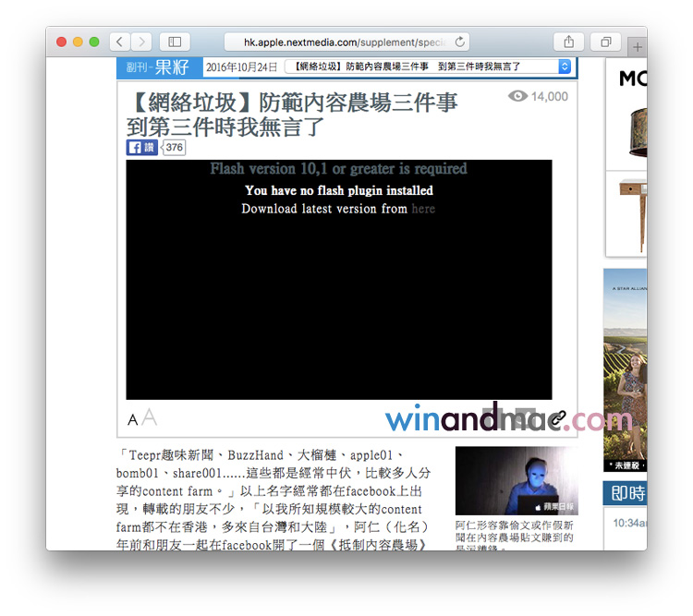
Task: Open the winery advertisement on the right
Action: (x=625, y=369)
